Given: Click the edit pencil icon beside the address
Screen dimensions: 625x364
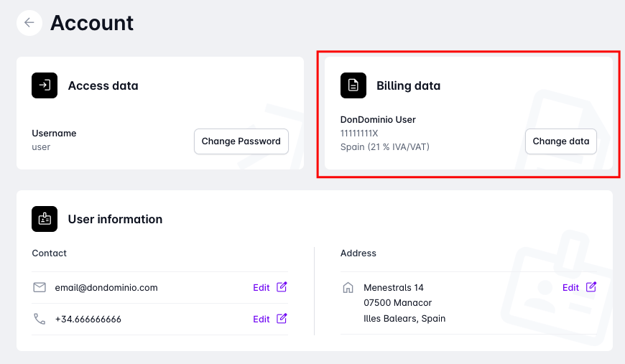Looking at the screenshot, I should [591, 287].
